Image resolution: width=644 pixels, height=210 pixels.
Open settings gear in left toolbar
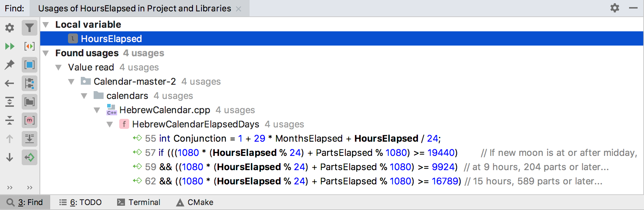(x=10, y=28)
